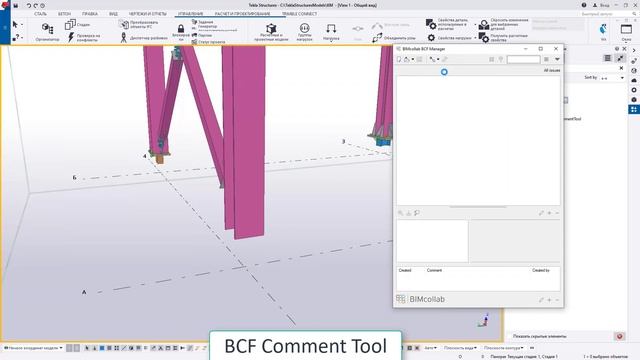640x360 pixels.
Task: Open Плоскости контура dropdown
Action: coord(504,348)
